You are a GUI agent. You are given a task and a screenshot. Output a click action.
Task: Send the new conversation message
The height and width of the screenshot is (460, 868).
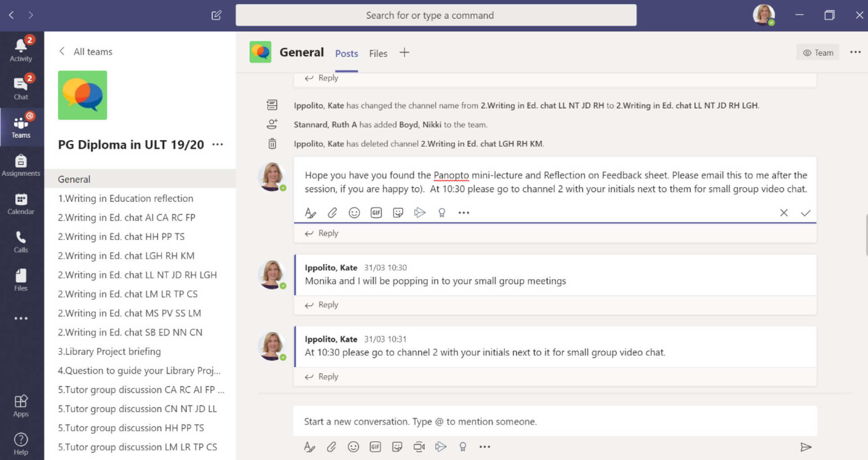[x=806, y=447]
